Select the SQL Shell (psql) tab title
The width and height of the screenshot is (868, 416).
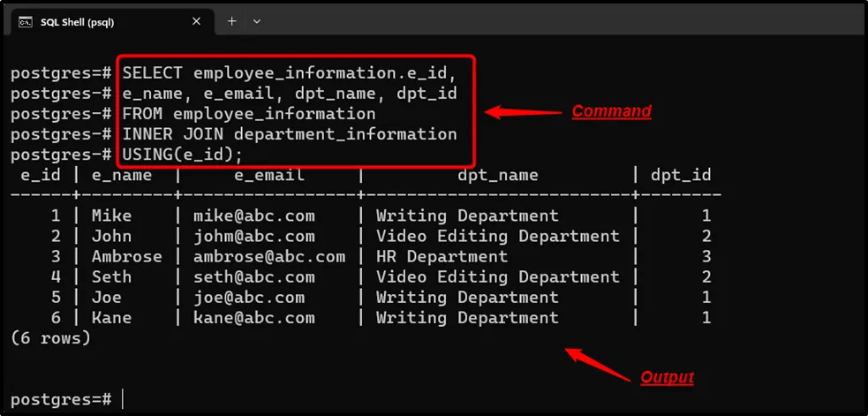pyautogui.click(x=77, y=21)
